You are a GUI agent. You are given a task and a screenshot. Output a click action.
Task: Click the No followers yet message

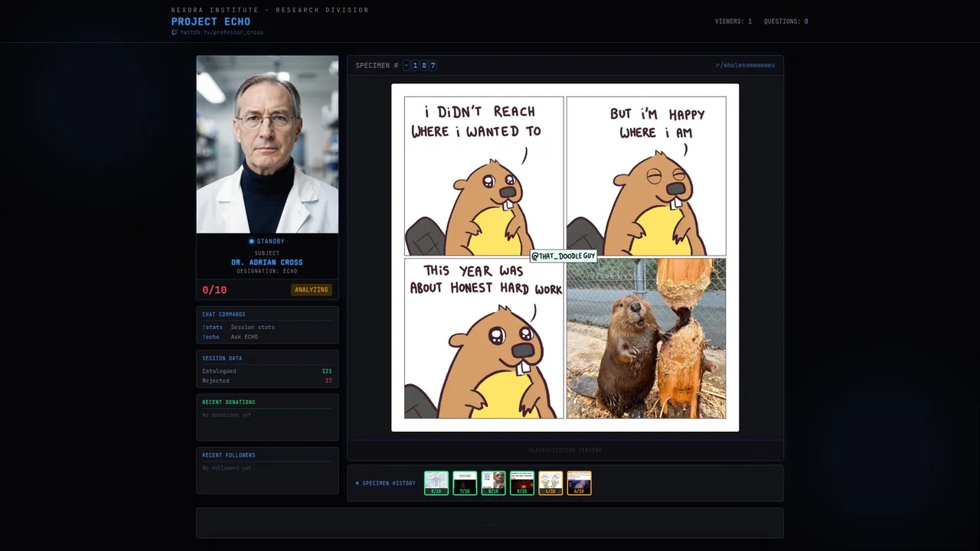tap(227, 468)
